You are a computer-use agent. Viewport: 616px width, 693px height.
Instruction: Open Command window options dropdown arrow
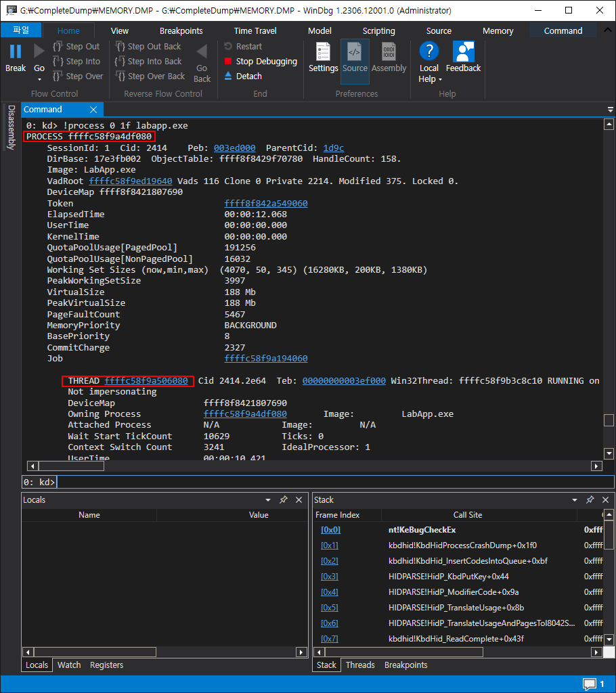611,110
